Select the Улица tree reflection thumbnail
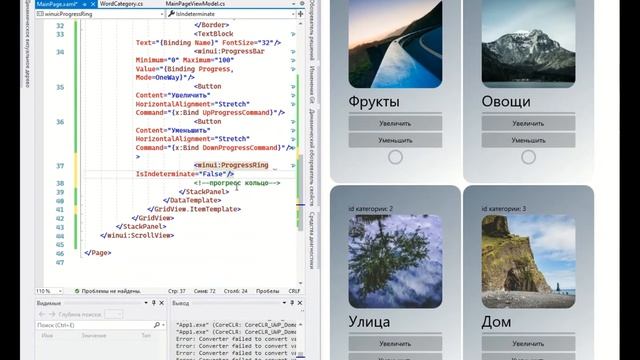 pyautogui.click(x=395, y=261)
